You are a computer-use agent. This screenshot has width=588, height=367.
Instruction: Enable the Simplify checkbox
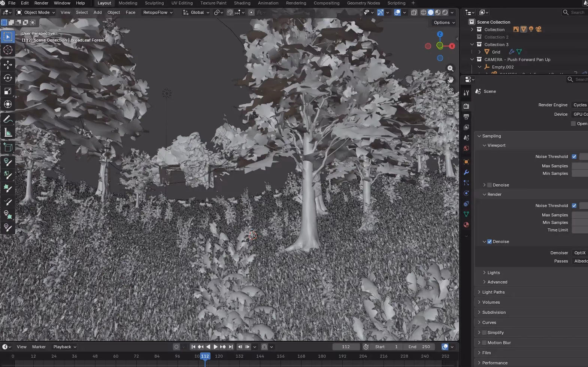click(x=484, y=333)
